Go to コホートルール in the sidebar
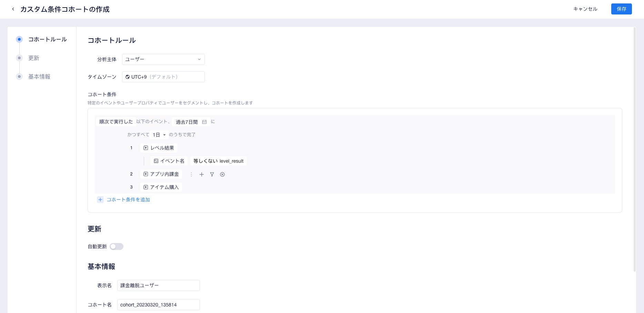This screenshot has width=644, height=313. (x=47, y=39)
